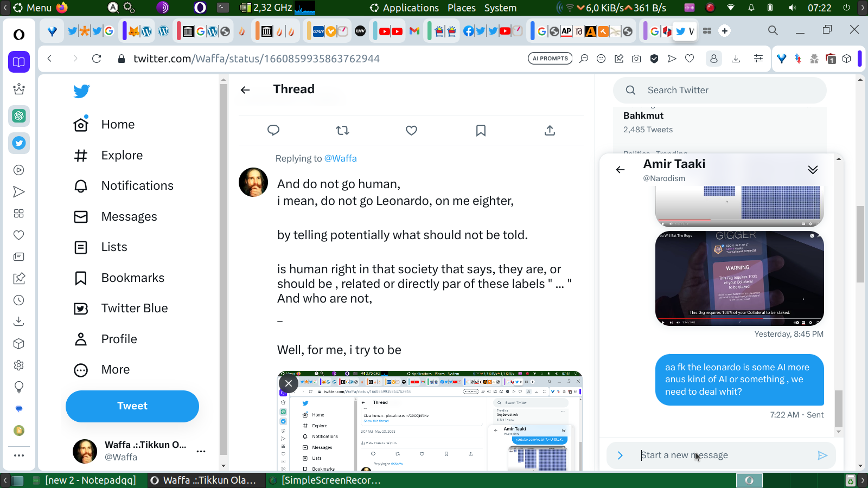
Task: Expand media options in message composer
Action: [x=620, y=455]
